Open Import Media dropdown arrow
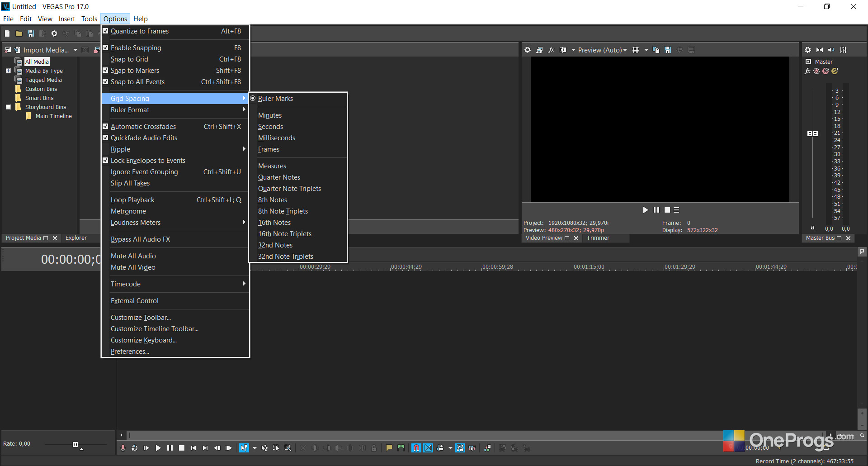Image resolution: width=868 pixels, height=466 pixels. click(x=75, y=50)
